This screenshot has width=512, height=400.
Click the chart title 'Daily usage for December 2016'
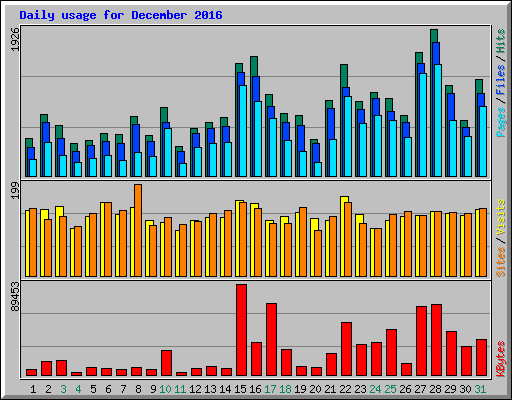coord(121,15)
